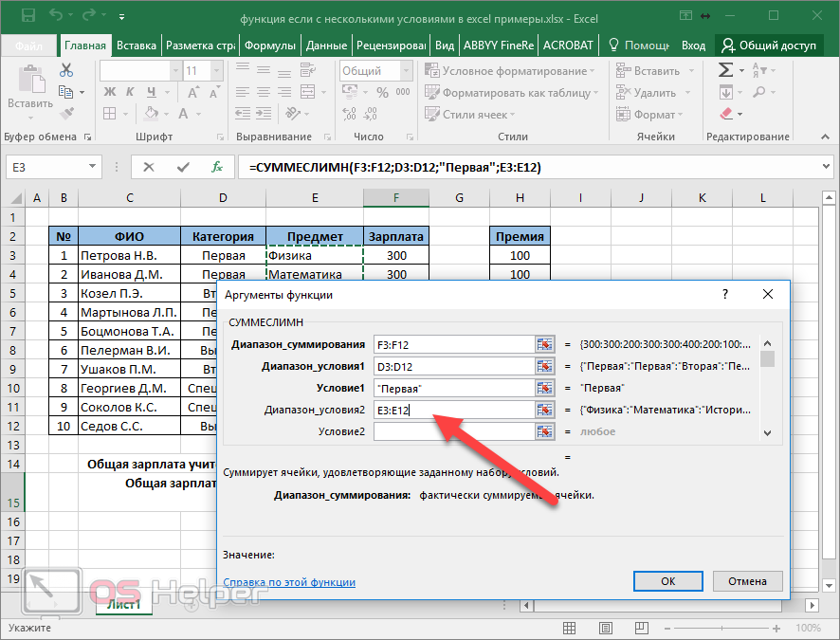840x640 pixels.
Task: Click the fx Insert Function icon
Action: [x=216, y=167]
